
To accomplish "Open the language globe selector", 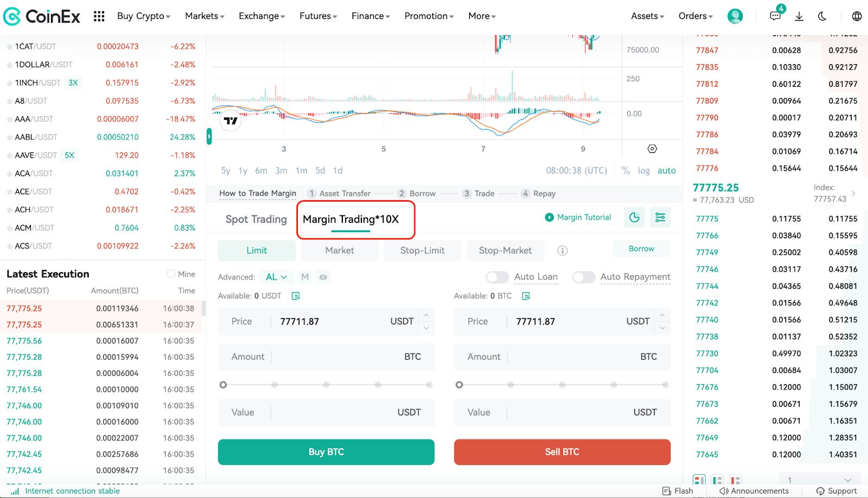I will pos(856,16).
